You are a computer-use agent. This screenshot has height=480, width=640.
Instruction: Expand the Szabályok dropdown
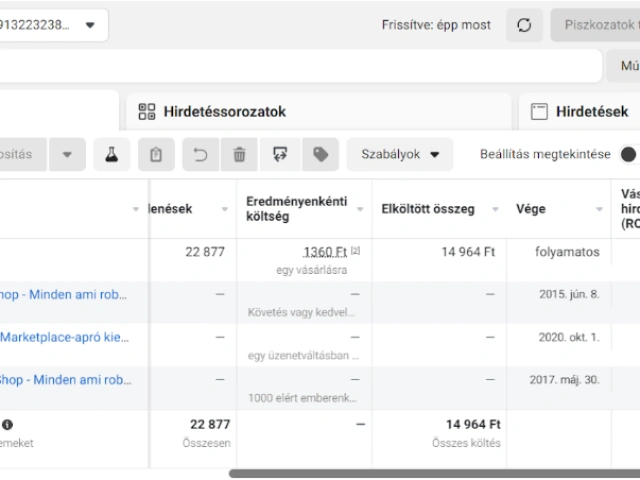399,155
